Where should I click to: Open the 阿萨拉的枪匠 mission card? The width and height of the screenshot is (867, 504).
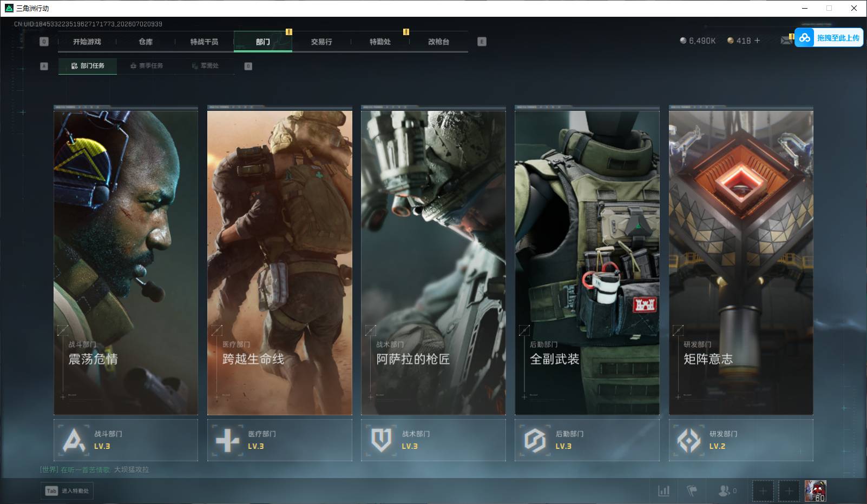(x=433, y=261)
